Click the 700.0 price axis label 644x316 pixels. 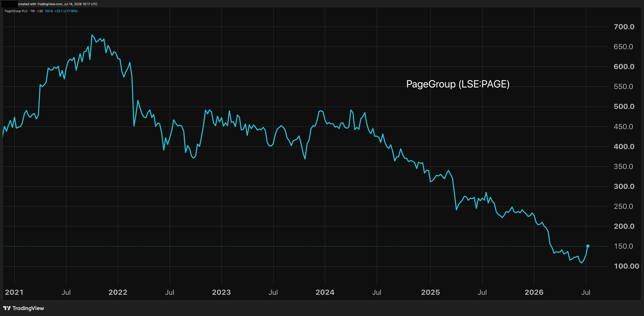pos(624,27)
